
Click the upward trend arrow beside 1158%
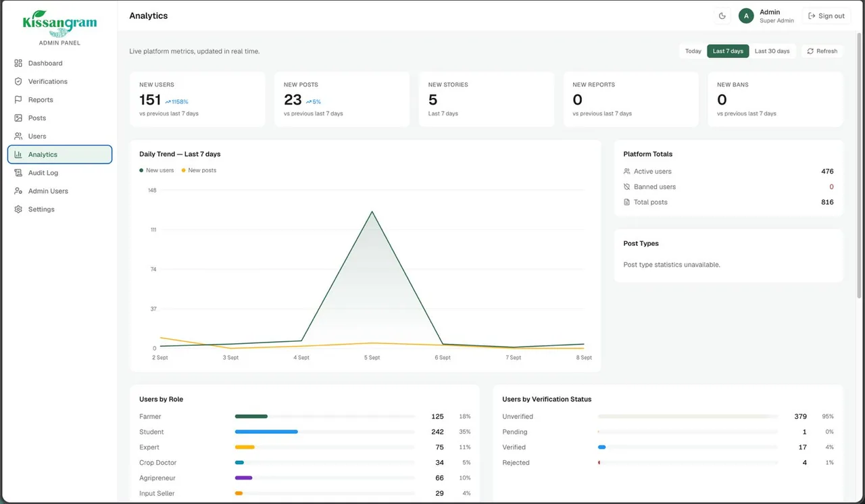pyautogui.click(x=168, y=102)
